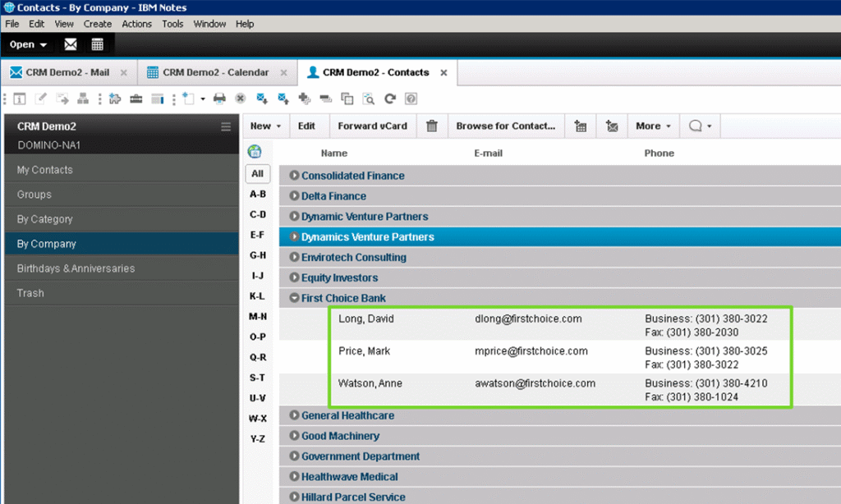The image size is (841, 504).
Task: Open the Calendar grid icon in top bar
Action: point(97,44)
